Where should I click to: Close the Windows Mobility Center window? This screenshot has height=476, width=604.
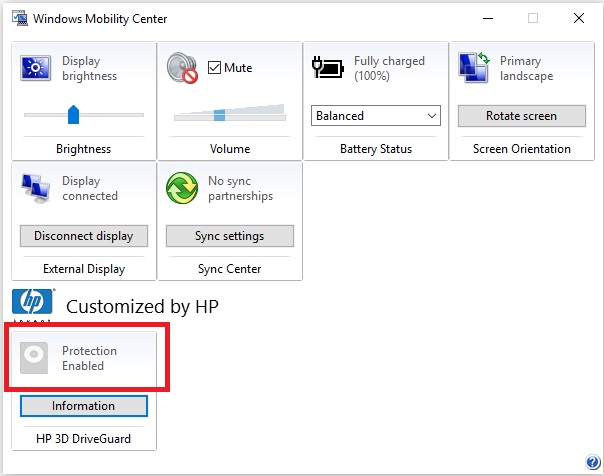(579, 18)
